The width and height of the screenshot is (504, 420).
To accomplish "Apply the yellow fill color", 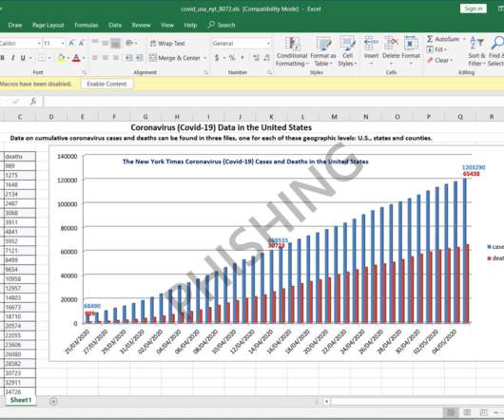I will [61, 58].
